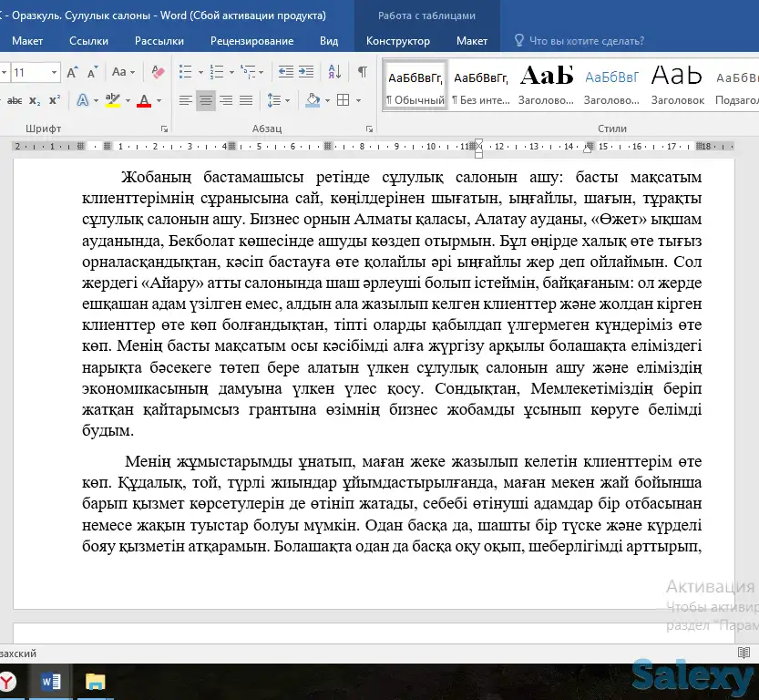
Task: Align text to the left
Action: (x=186, y=100)
